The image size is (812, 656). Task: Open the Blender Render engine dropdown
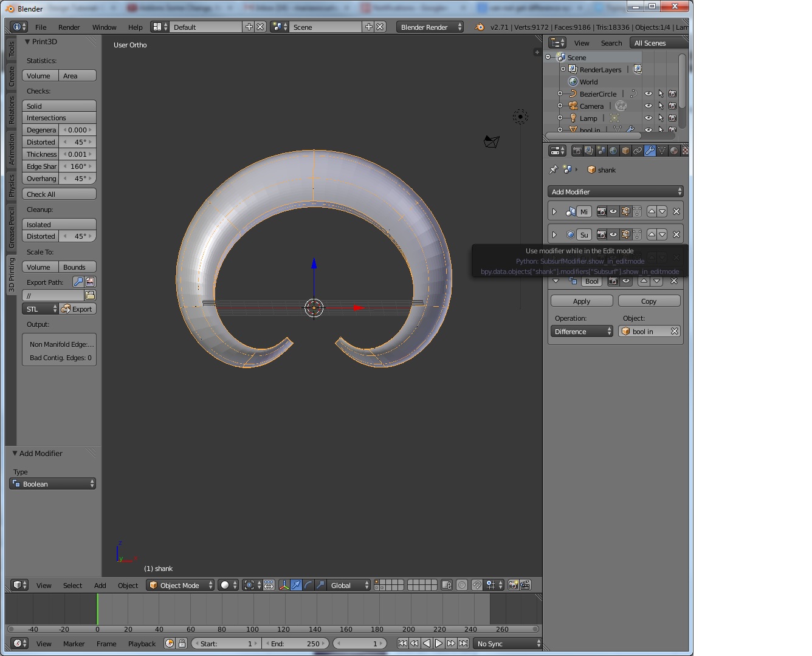coord(430,27)
